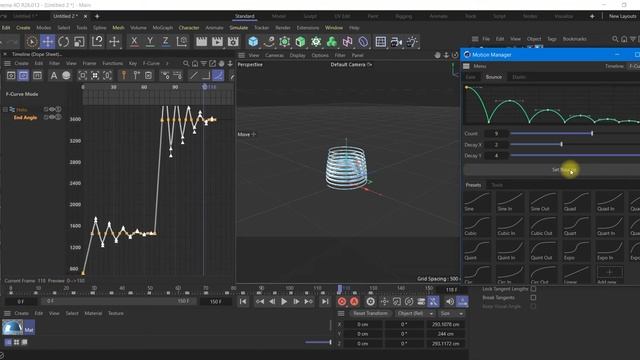Open the Size coordinate dropdown
This screenshot has height=360, width=640.
[451, 313]
